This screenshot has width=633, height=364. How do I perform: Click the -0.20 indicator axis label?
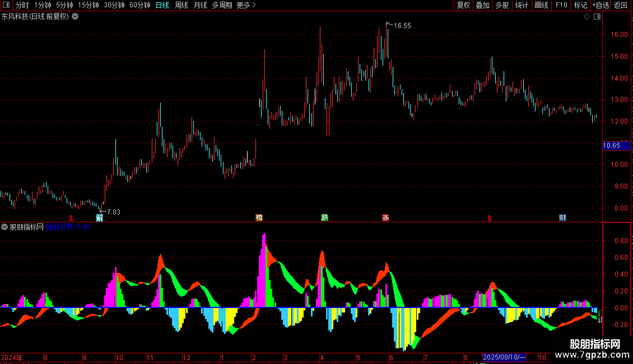coord(620,325)
